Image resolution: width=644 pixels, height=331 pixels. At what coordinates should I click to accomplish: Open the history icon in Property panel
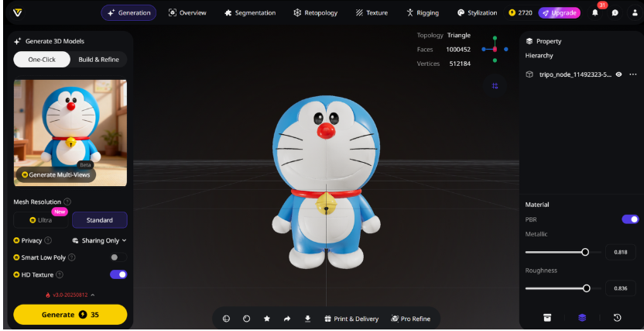point(617,317)
